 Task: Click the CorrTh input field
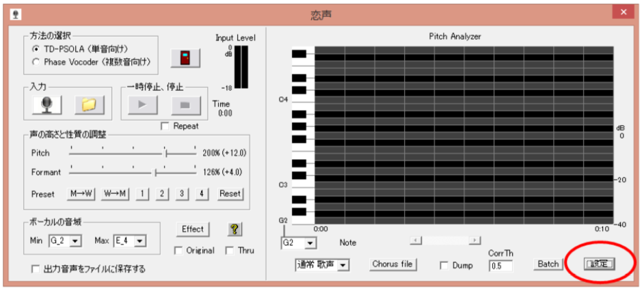click(500, 265)
